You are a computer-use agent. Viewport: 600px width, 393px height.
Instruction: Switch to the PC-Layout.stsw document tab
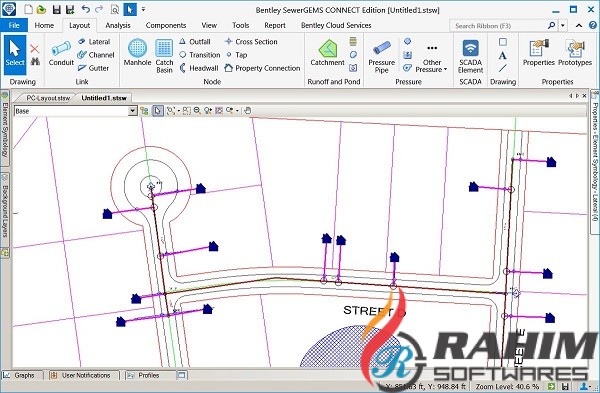(x=48, y=98)
